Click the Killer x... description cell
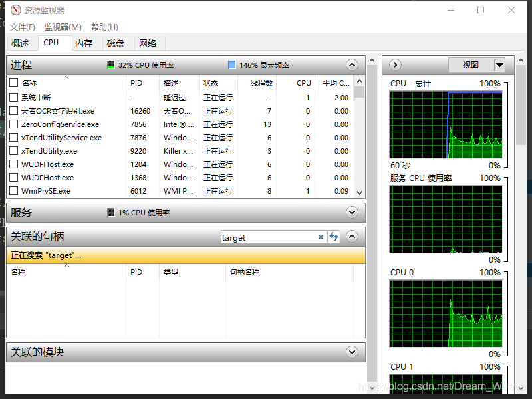The height and width of the screenshot is (399, 532). 178,151
